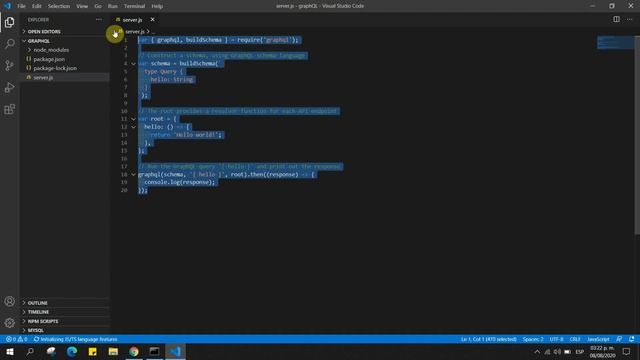Open the Extensions view

click(9, 109)
